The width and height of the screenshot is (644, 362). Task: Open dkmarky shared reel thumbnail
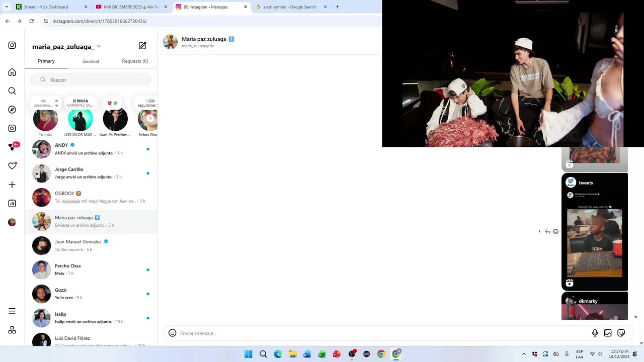point(595,306)
